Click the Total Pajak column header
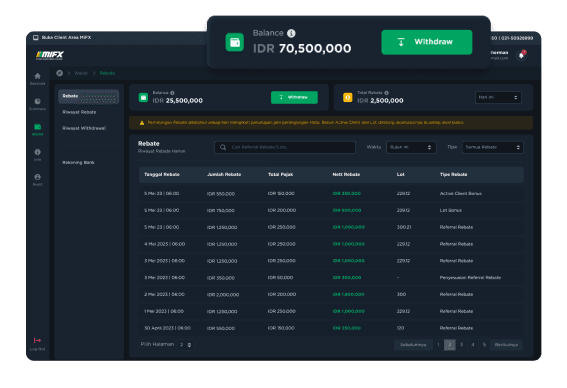This screenshot has height=388, width=567. coord(281,175)
